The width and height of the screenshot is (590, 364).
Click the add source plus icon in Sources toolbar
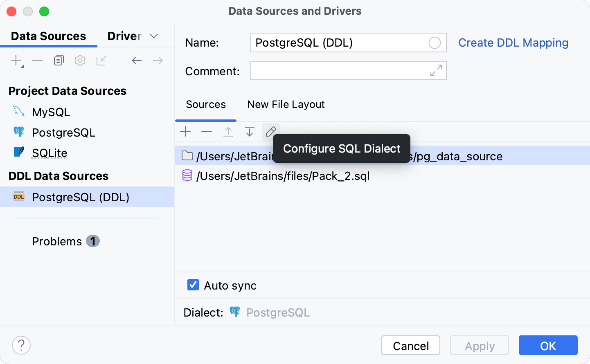pos(185,131)
